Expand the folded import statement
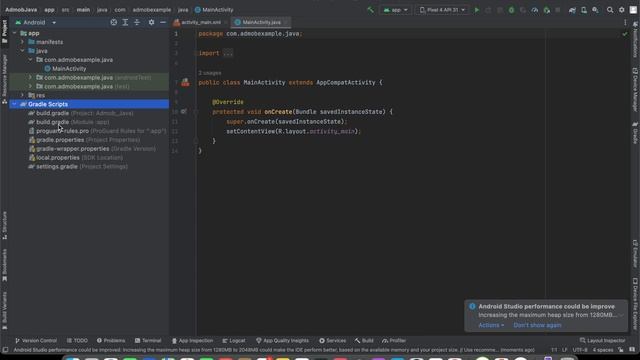 coord(228,53)
